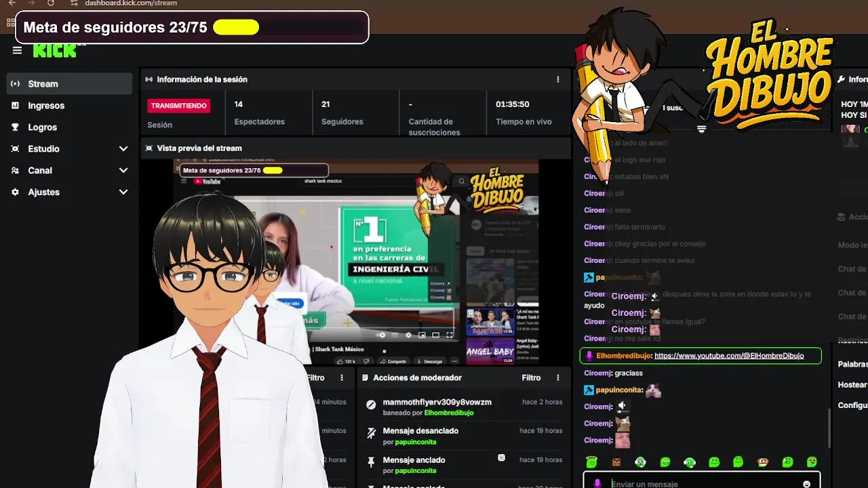Image resolution: width=868 pixels, height=488 pixels.
Task: Click the unpin icon beside Mensaje desanciado
Action: pyautogui.click(x=371, y=432)
